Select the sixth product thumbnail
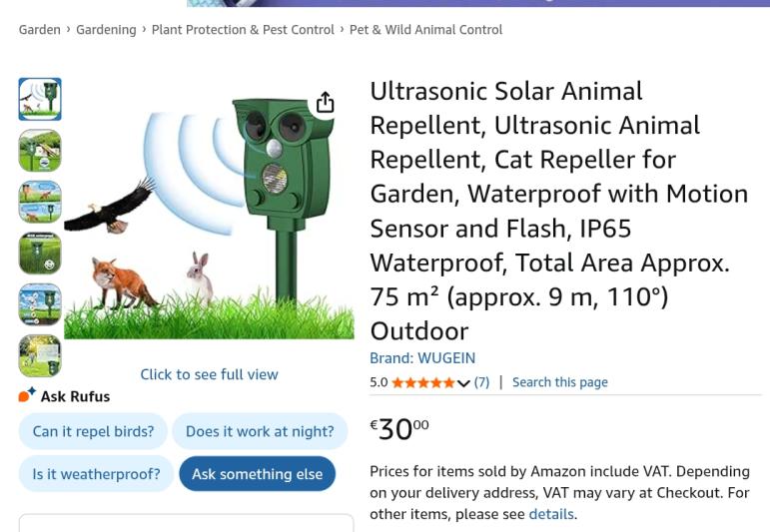 tap(40, 356)
